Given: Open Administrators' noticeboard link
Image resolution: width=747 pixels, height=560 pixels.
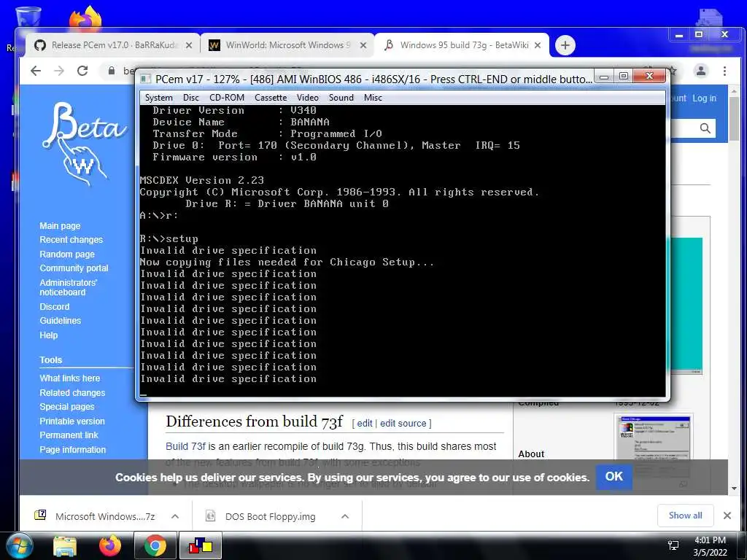Looking at the screenshot, I should 68,287.
